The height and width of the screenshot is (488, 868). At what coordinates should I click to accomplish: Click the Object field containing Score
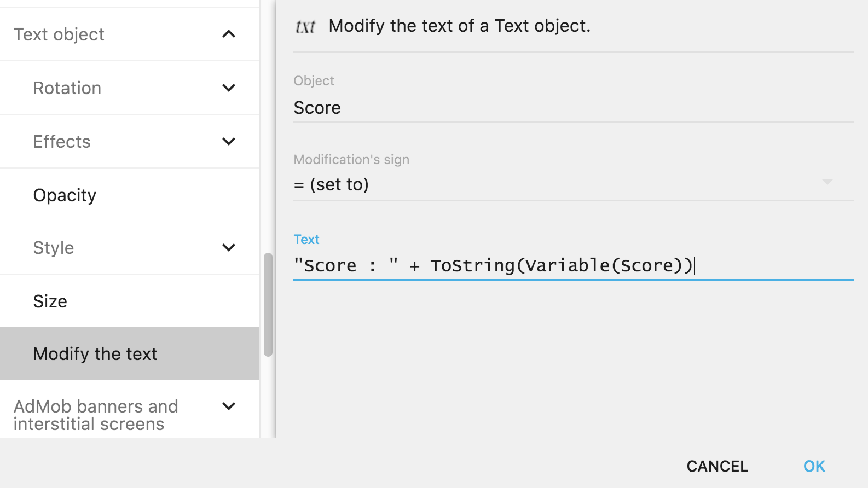572,108
